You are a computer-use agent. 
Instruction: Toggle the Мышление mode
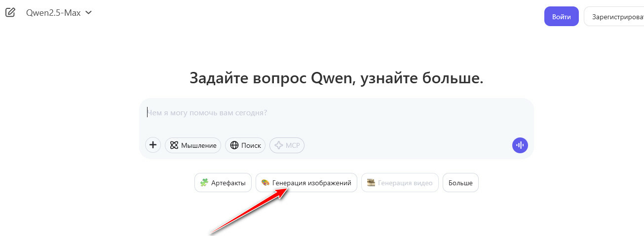193,145
